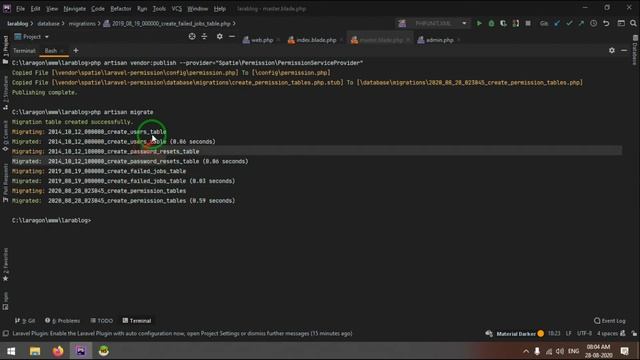Viewport: 640px width, 360px height.
Task: Open Search Everywhere magnifier icon
Action: pos(633,23)
